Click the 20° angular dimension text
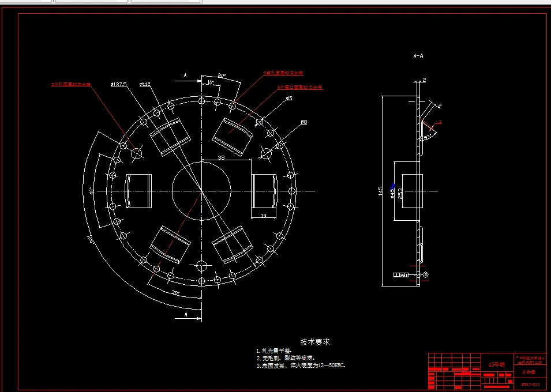 coord(222,76)
